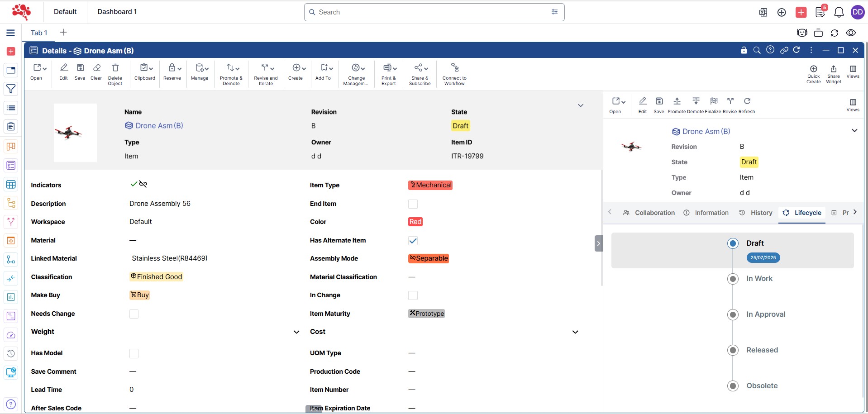Click Connect to Workflow icon

click(454, 68)
